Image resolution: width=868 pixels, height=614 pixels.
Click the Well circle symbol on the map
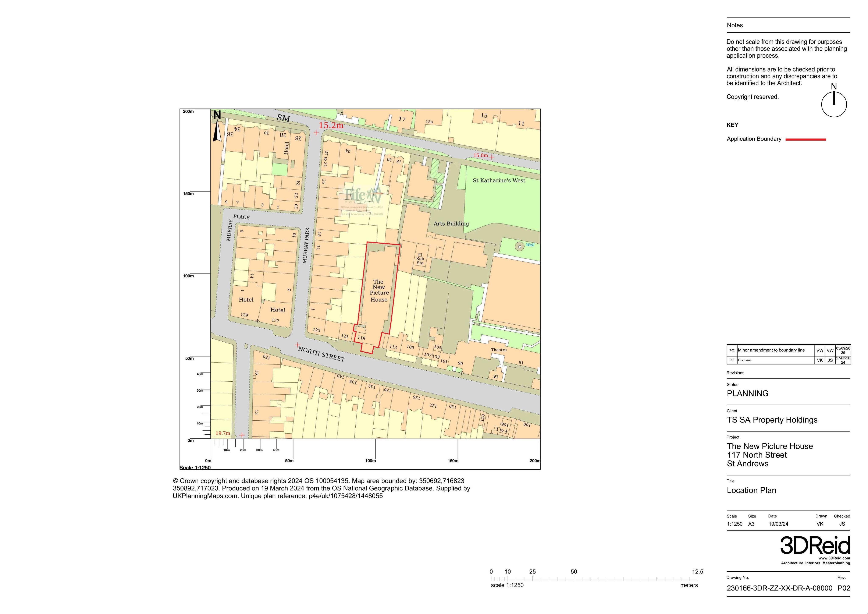pos(519,246)
